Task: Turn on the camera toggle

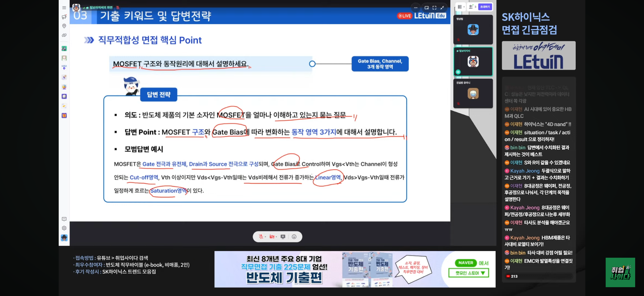Action: [272, 237]
